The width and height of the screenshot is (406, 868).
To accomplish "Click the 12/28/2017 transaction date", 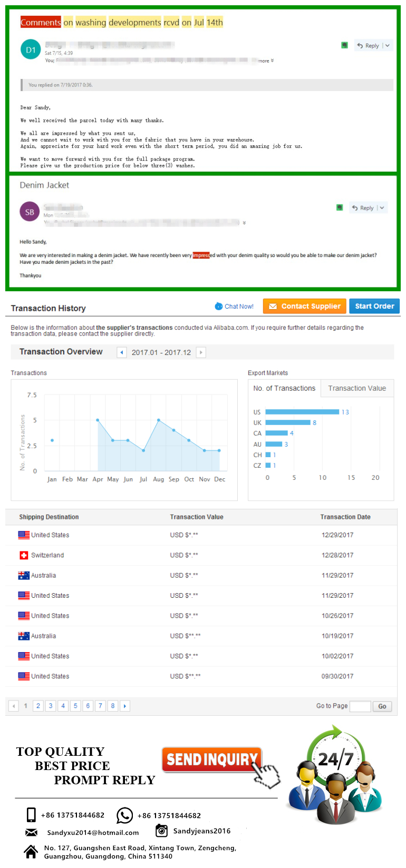I will click(x=337, y=555).
